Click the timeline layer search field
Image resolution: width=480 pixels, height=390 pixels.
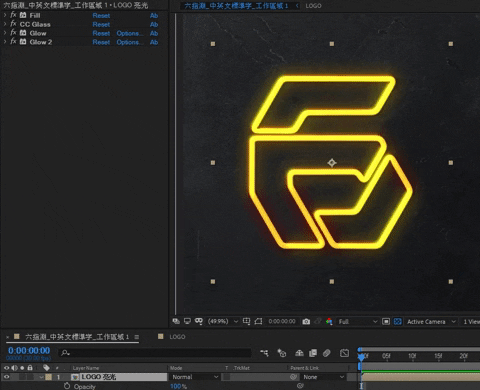tap(155, 353)
